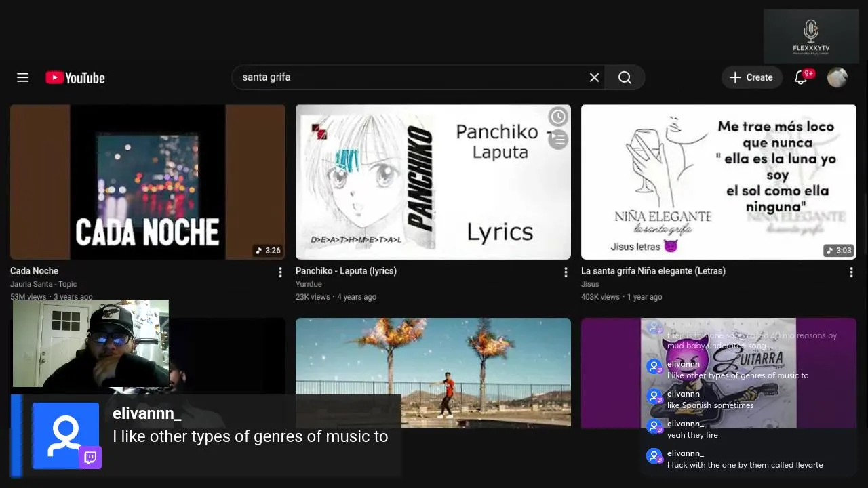Add Panchiko video to queue
868x488 pixels.
click(x=558, y=140)
